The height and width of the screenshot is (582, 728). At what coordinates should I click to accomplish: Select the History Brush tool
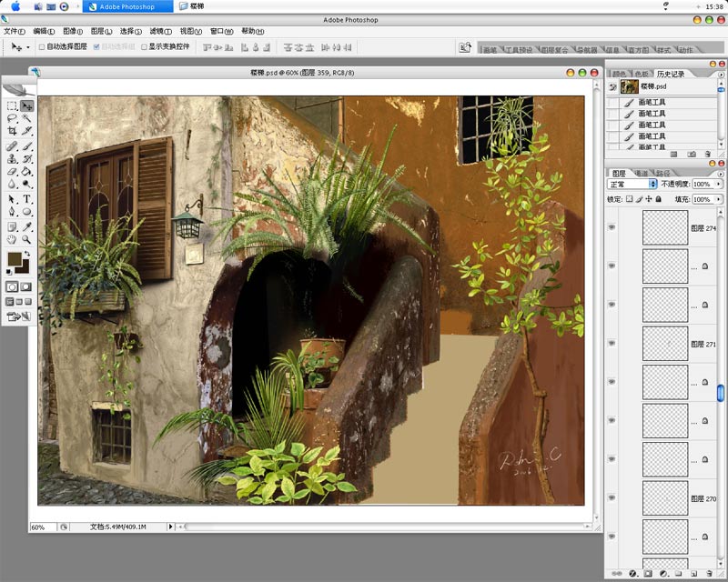(x=27, y=159)
